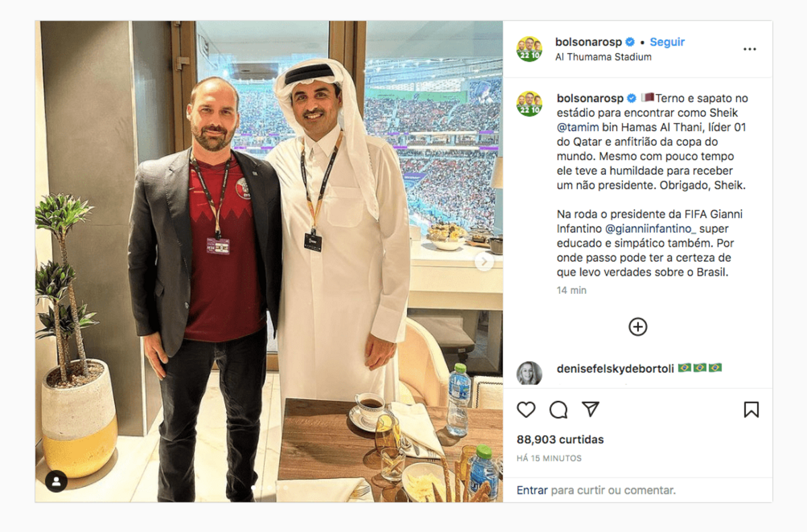Open Al Thumama Stadium location link

tap(603, 57)
